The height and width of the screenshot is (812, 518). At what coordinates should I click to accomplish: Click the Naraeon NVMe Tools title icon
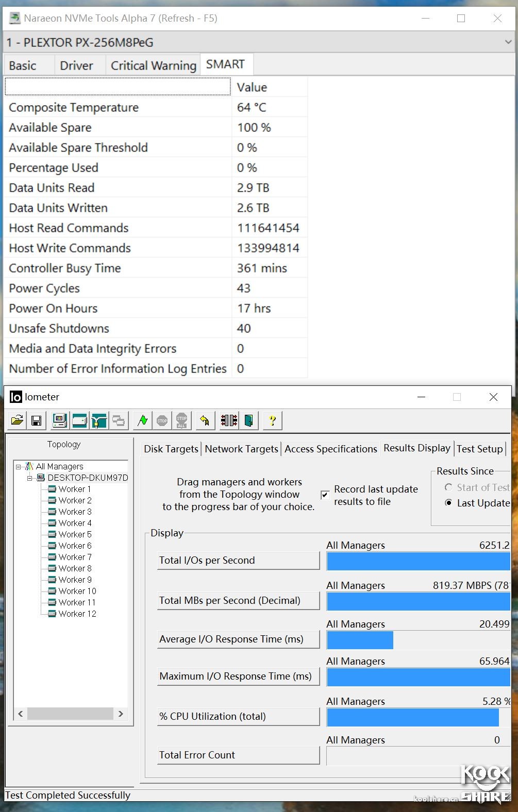coord(14,19)
